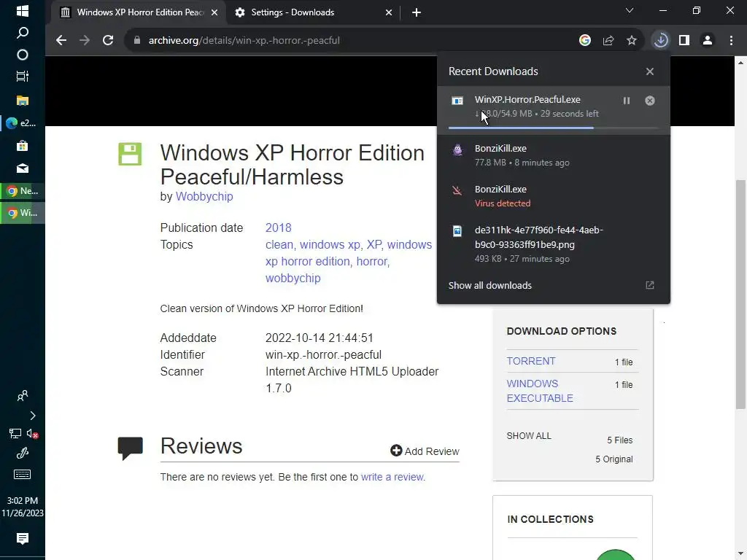This screenshot has width=747, height=560.
Task: Click the download progress bar
Action: [554, 128]
